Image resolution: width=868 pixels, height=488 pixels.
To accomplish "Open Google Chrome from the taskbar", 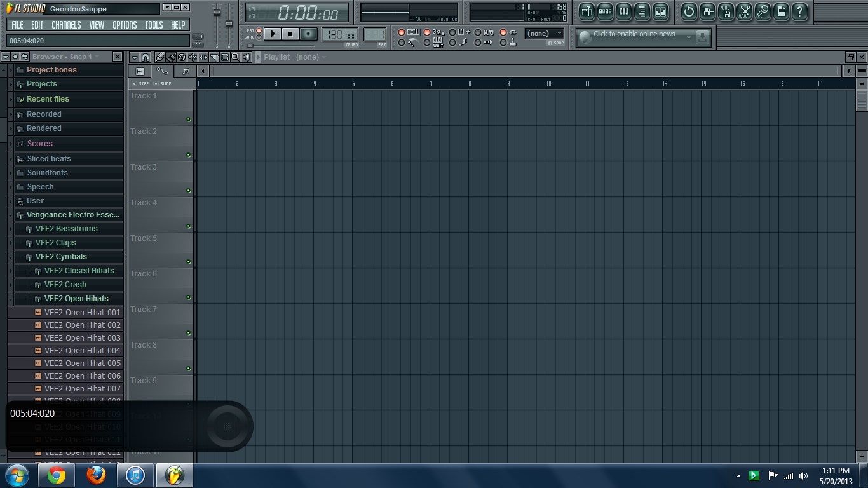I will [x=56, y=475].
